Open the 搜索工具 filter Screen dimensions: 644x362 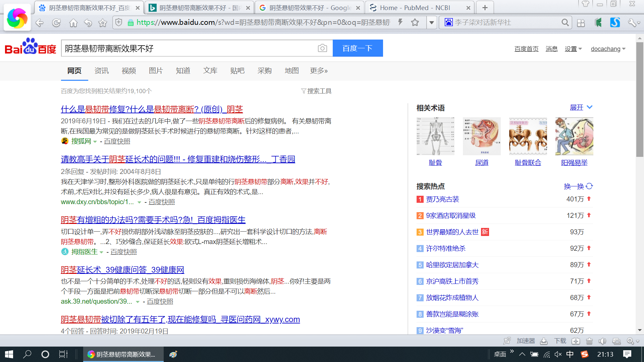(x=316, y=91)
